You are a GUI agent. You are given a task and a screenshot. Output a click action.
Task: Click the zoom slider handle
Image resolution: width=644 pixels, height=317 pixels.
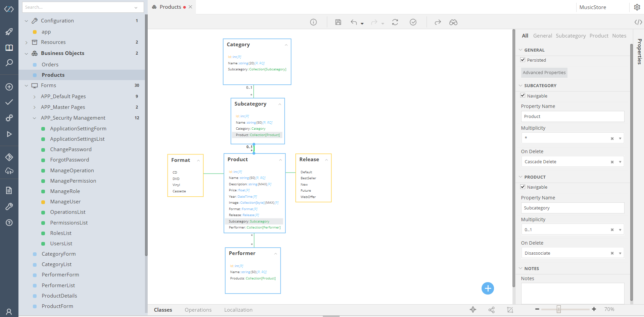click(x=558, y=309)
